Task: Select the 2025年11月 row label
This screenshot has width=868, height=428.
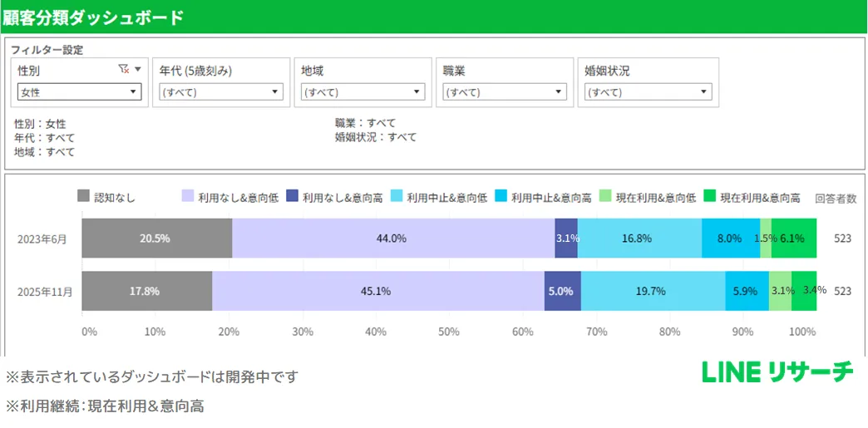Action: pyautogui.click(x=45, y=292)
